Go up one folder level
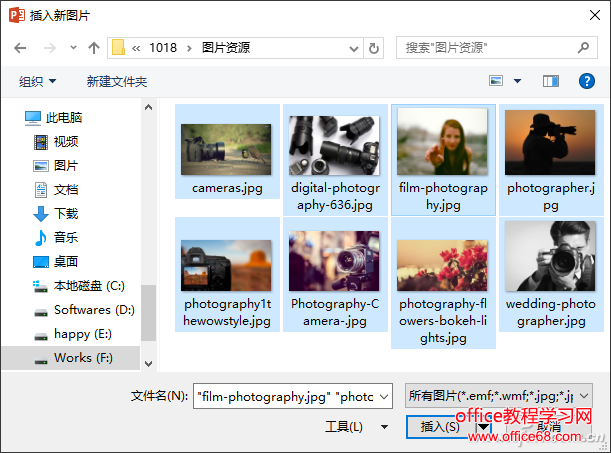This screenshot has height=453, width=611. [x=94, y=48]
